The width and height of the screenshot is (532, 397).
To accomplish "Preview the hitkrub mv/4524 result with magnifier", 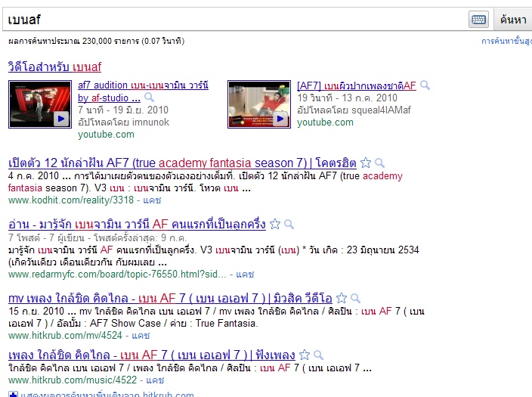I will pyautogui.click(x=355, y=298).
